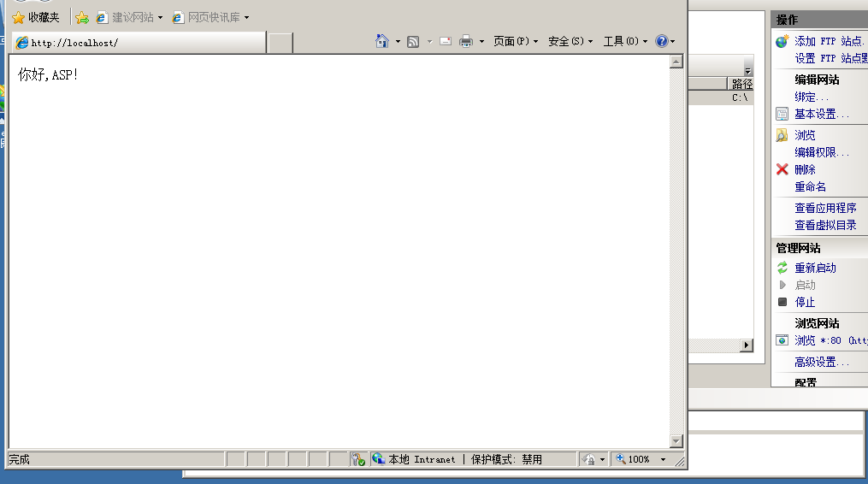
Task: Click the black stop website icon
Action: (x=782, y=302)
